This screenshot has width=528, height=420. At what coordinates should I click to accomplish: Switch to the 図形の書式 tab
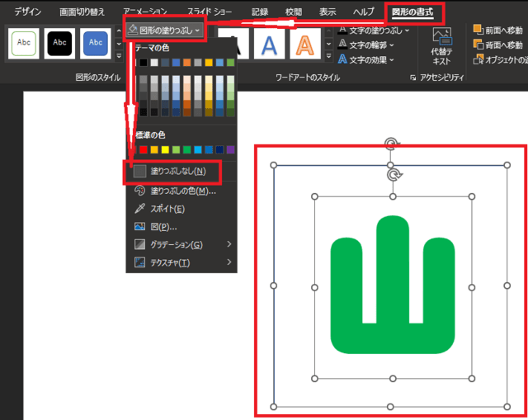click(414, 12)
